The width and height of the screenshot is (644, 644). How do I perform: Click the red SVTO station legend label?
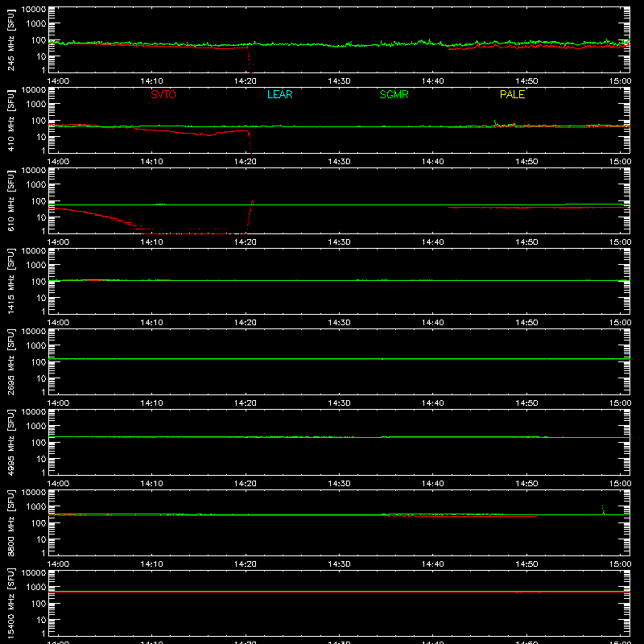163,94
